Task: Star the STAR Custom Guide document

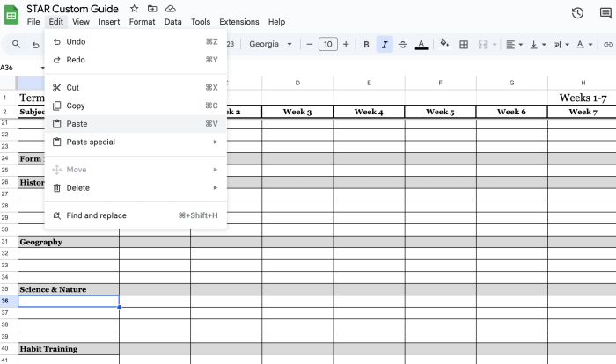Action: pos(134,8)
